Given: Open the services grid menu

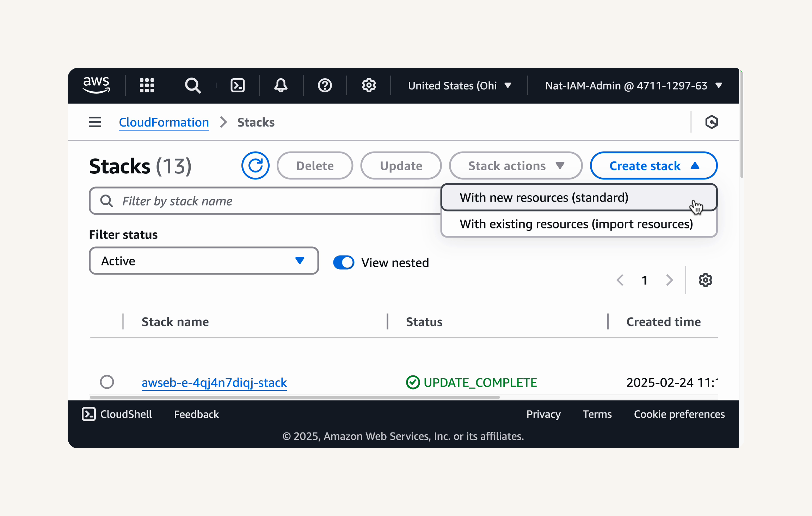Looking at the screenshot, I should [x=147, y=85].
